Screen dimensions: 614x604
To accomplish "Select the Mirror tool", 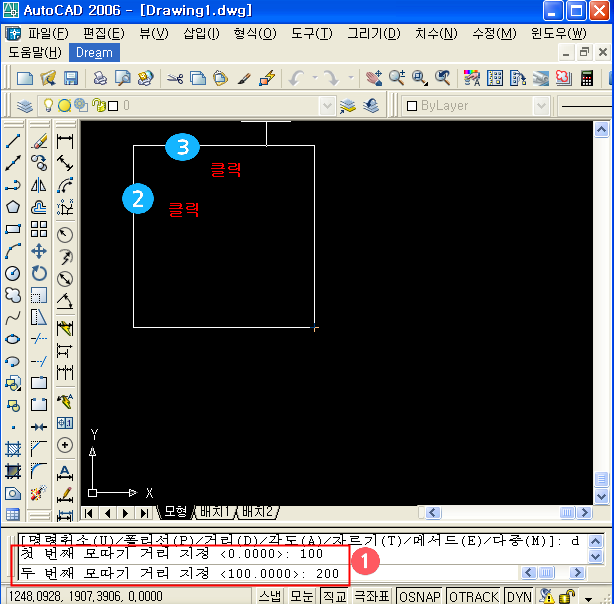I will click(39, 185).
